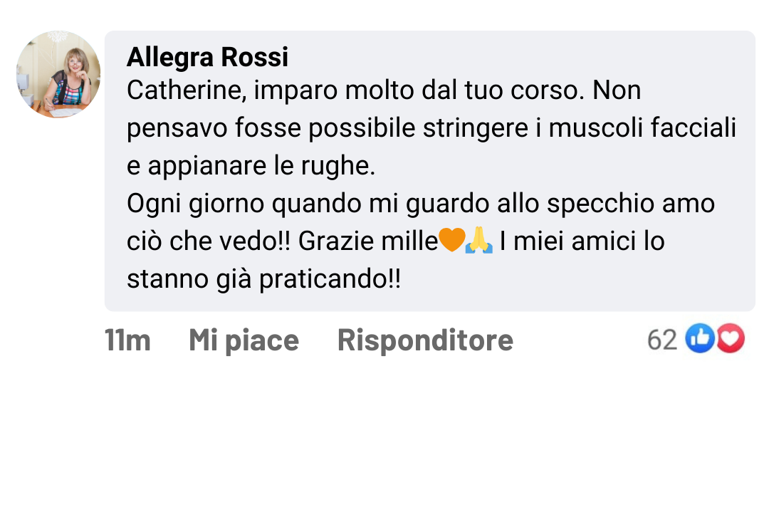The width and height of the screenshot is (769, 532).
Task: Click the blue thumbs-up reaction icon
Action: click(699, 340)
